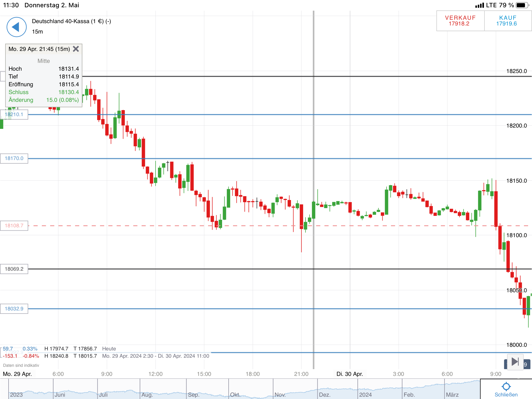Jump to latest candle with skip-forward icon

pos(515,362)
